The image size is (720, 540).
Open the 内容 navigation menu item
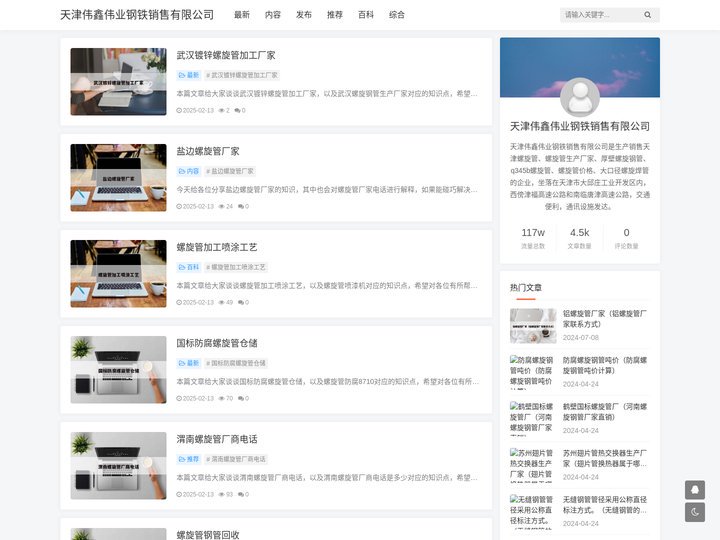[273, 15]
